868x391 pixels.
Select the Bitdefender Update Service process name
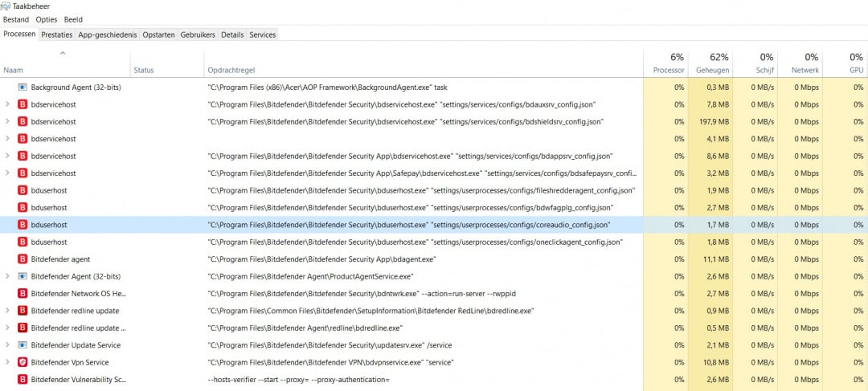coord(76,345)
